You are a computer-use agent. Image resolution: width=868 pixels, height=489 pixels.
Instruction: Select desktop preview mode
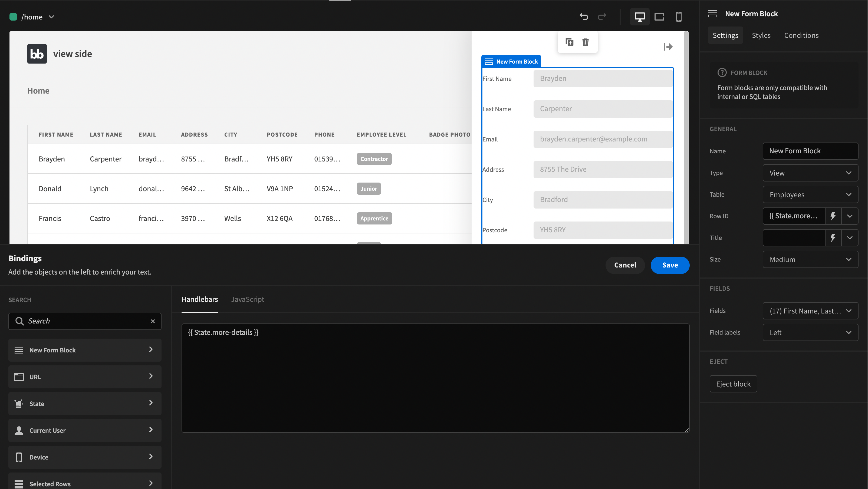click(x=640, y=16)
